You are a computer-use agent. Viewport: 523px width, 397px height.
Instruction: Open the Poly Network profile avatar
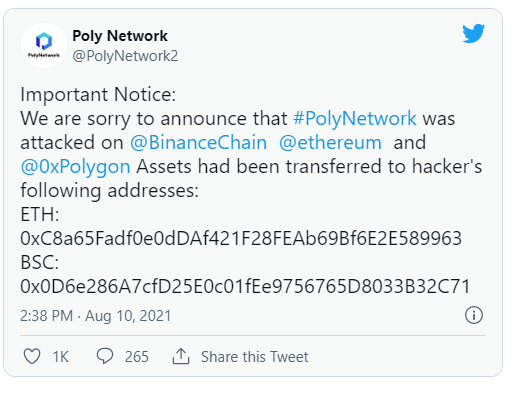(x=44, y=45)
